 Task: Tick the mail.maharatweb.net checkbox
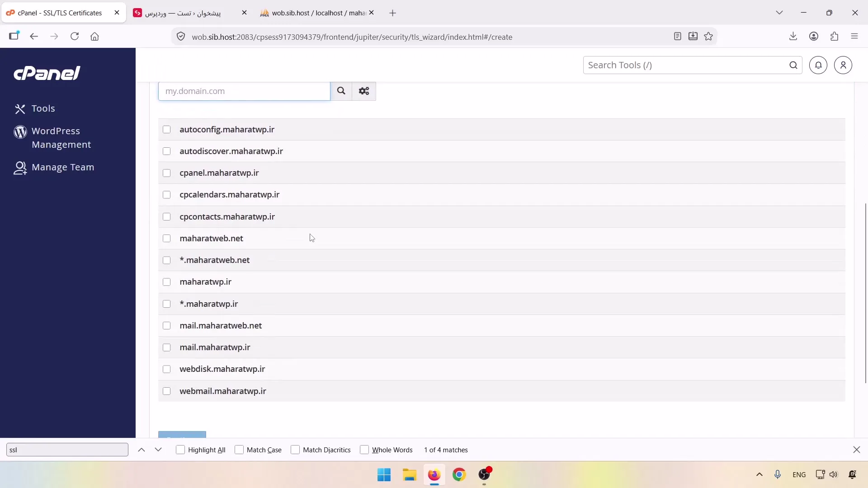tap(167, 326)
